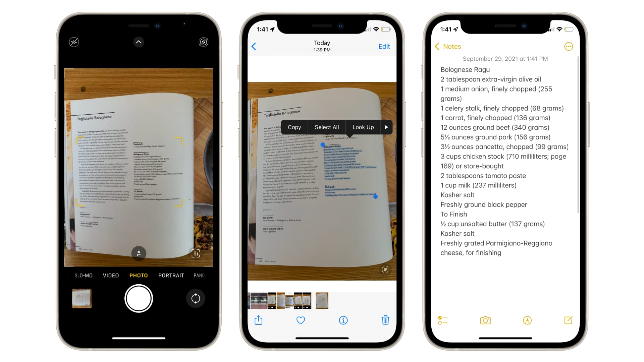The width and height of the screenshot is (644, 362).
Task: Tap the Heart/Favorite icon on photo
Action: [x=301, y=320]
